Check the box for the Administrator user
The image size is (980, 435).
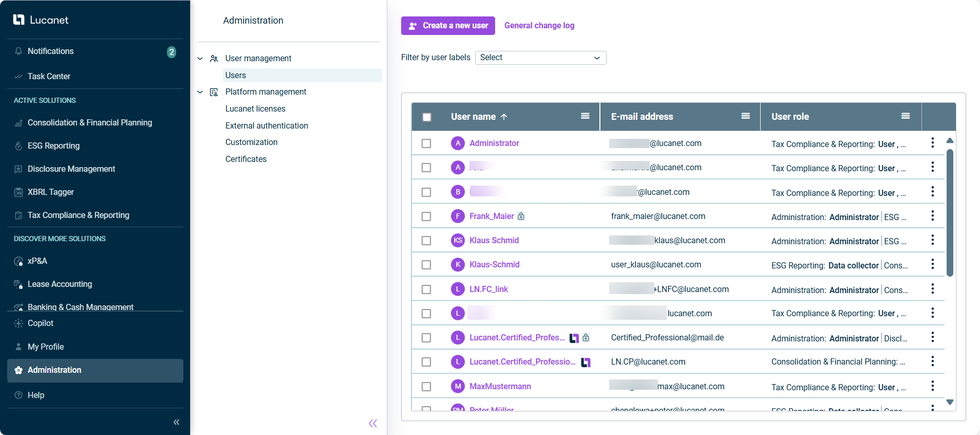click(426, 143)
